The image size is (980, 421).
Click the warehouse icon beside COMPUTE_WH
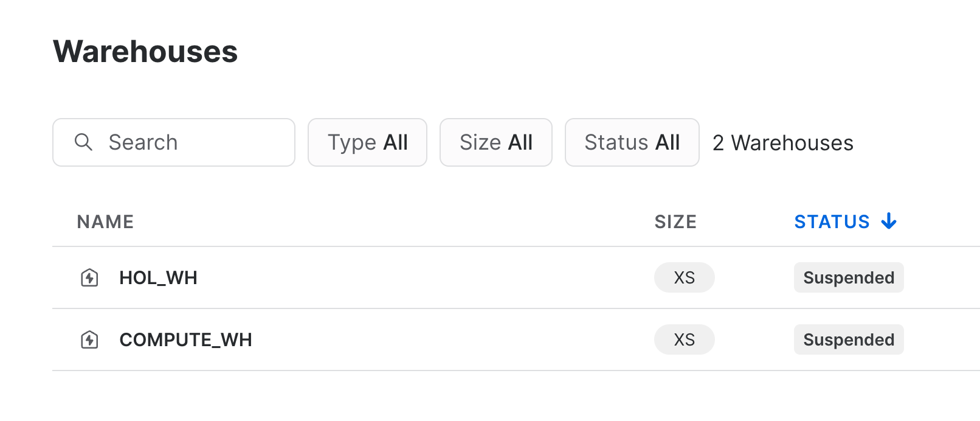pyautogui.click(x=90, y=339)
